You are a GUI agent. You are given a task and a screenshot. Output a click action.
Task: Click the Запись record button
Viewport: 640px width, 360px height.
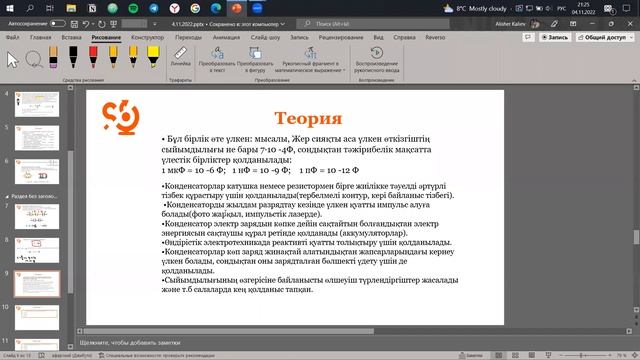point(554,37)
